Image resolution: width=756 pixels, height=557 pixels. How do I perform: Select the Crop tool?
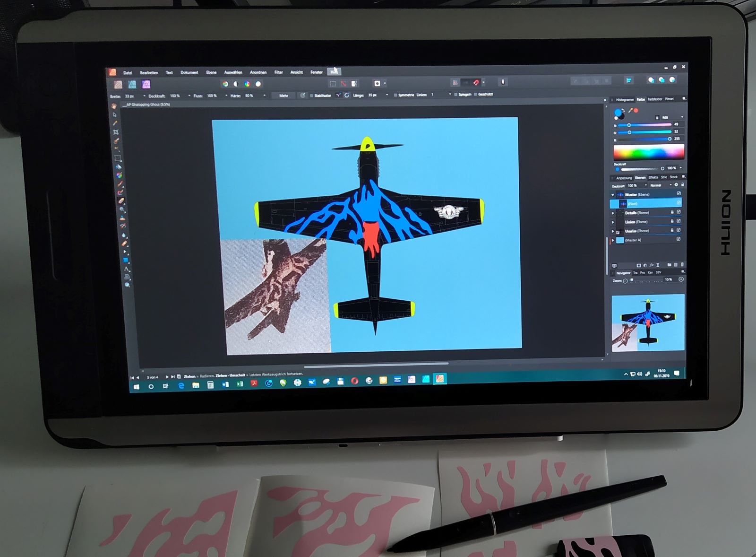coord(116,132)
